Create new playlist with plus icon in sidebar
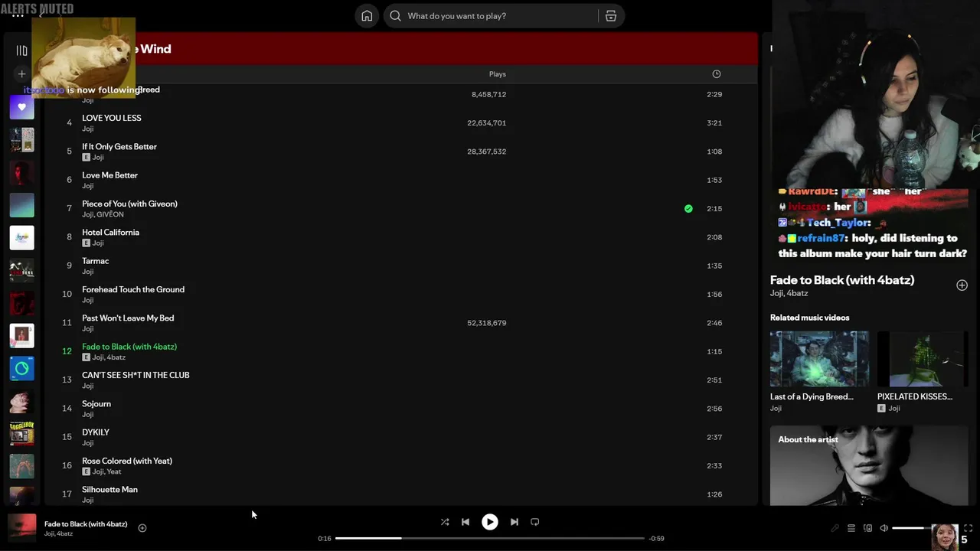980x551 pixels. tap(21, 74)
